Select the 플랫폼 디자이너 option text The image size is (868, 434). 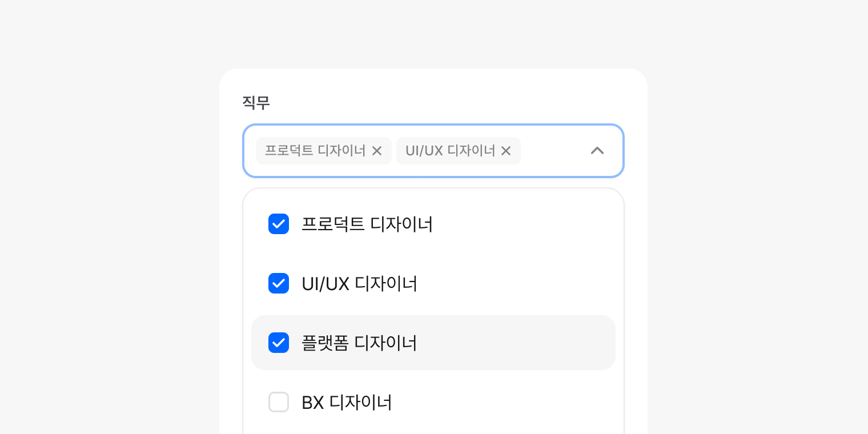tap(359, 343)
